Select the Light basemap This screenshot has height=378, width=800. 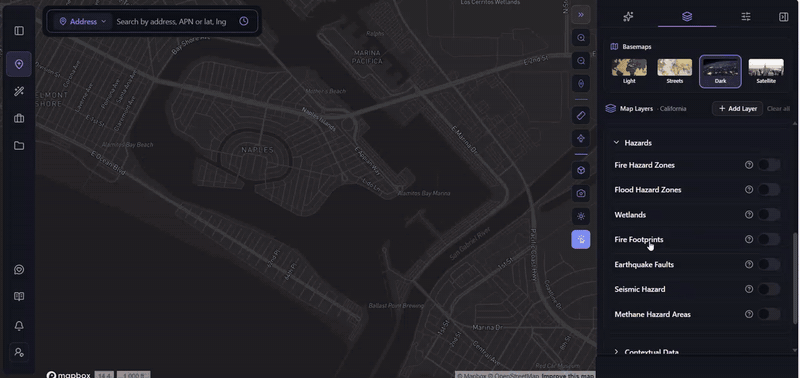(629, 71)
